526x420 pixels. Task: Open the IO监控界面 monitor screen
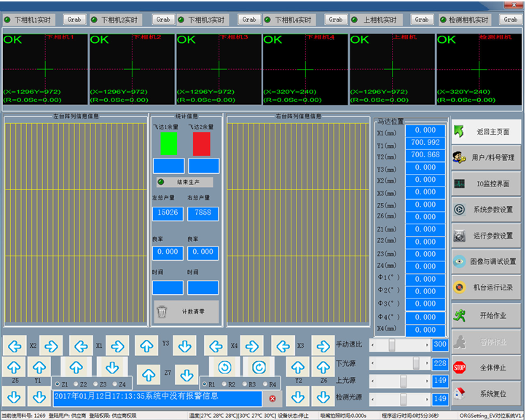[486, 183]
